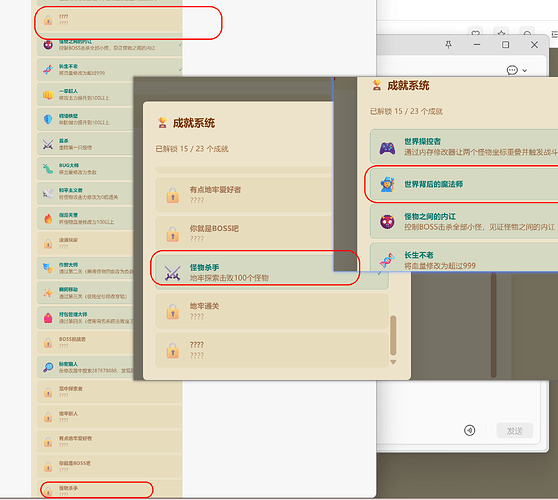The width and height of the screenshot is (558, 500).
Task: Click the dark vertical scrollbar in background window
Action: pyautogui.click(x=493, y=325)
